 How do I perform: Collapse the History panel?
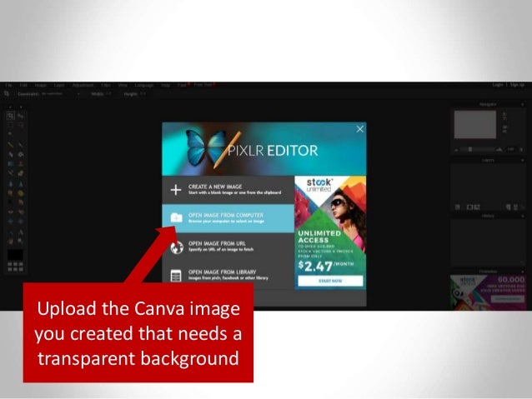522,216
